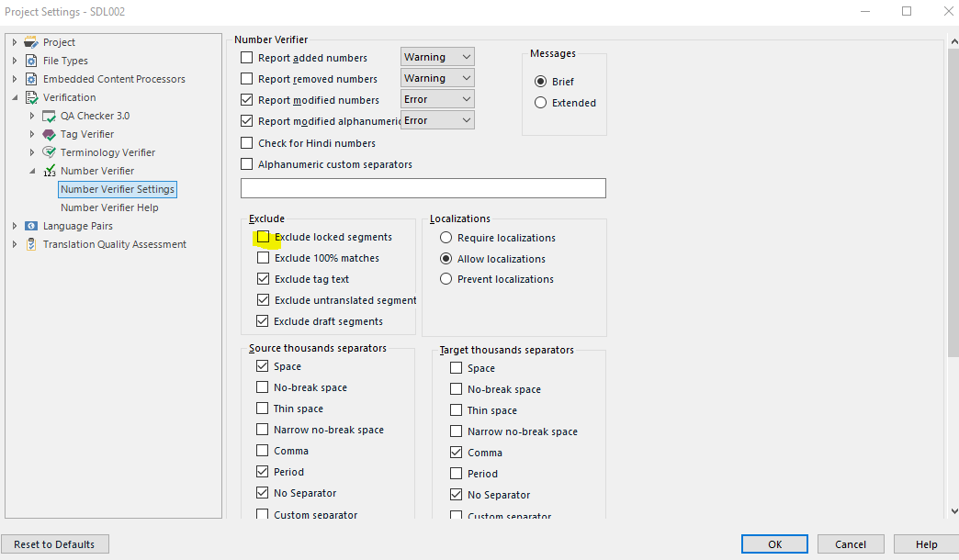Viewport: 959px width, 560px height.
Task: Click the Embedded Content Processors icon
Action: [x=30, y=79]
